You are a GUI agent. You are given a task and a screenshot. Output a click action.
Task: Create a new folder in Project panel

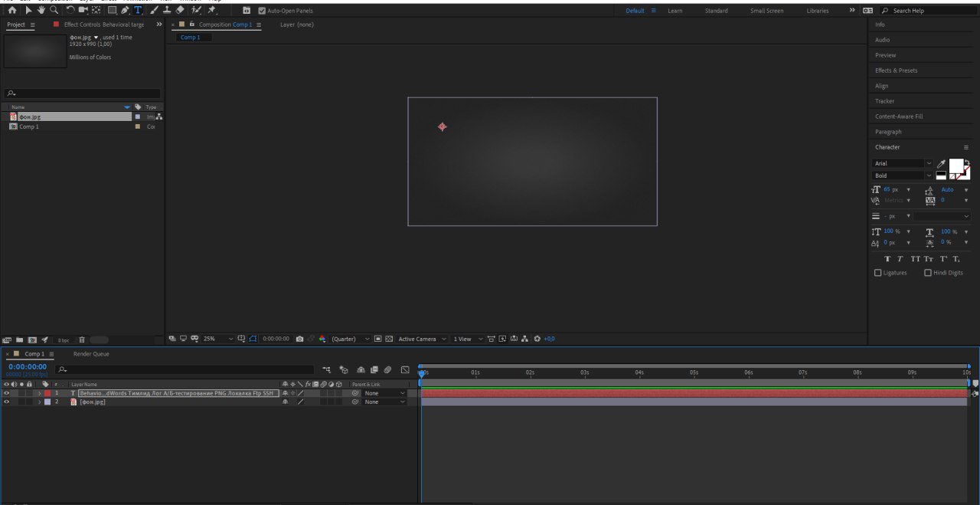tap(21, 339)
